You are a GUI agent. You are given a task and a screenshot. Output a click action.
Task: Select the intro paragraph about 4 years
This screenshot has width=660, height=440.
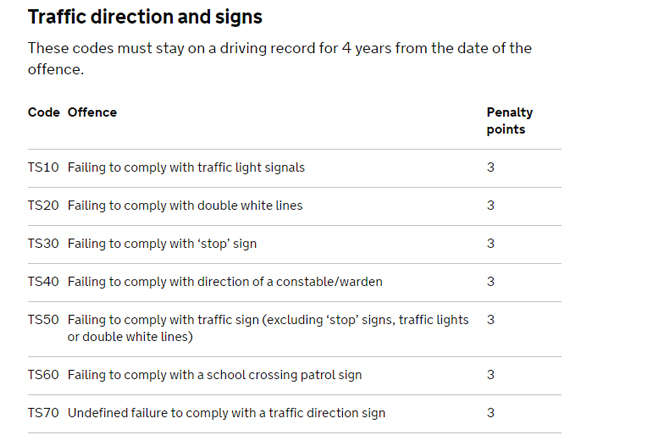(279, 59)
